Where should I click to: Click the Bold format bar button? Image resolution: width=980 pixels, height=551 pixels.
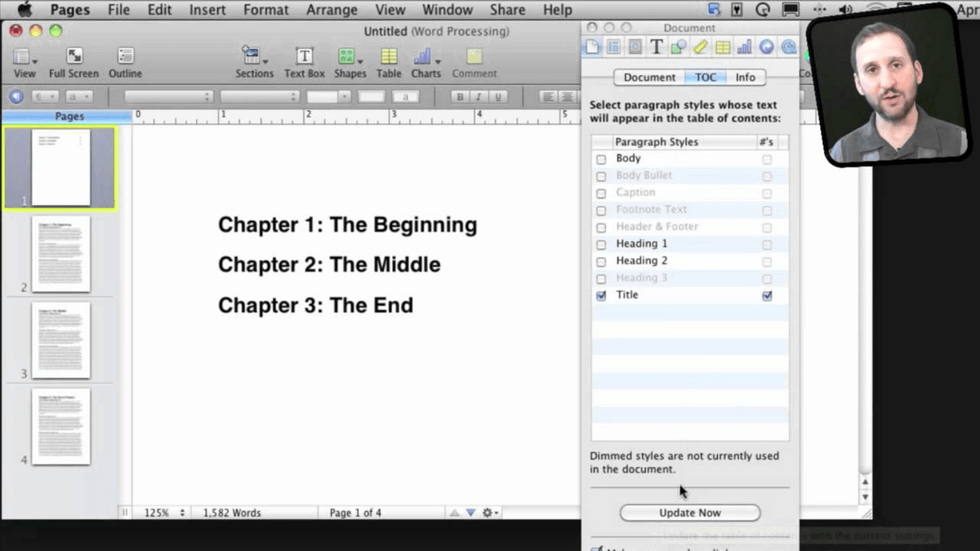460,96
